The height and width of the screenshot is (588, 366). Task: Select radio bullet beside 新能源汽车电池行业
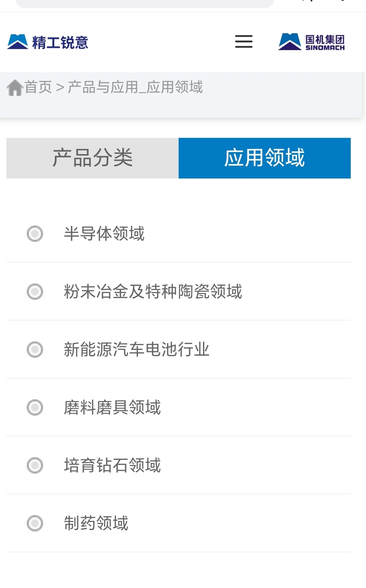35,350
